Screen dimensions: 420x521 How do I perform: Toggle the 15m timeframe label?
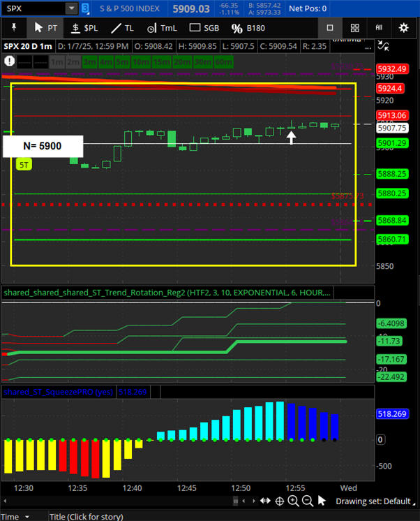161,62
